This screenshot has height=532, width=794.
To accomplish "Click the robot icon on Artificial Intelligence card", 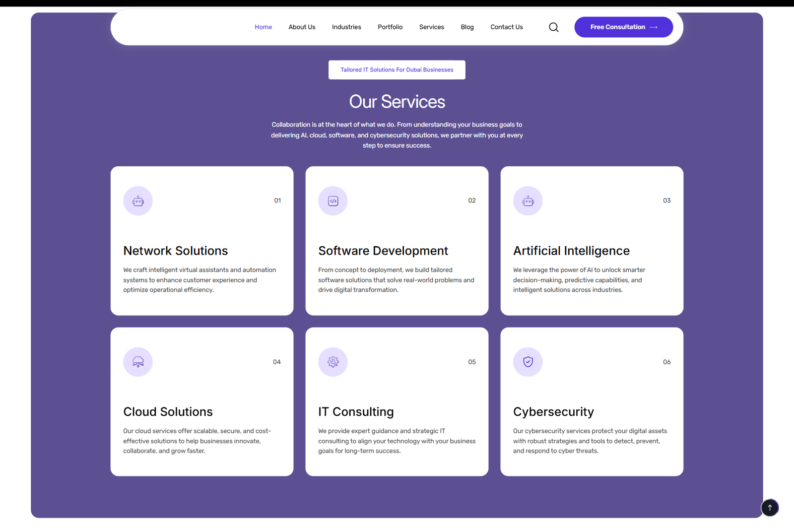I will point(528,201).
